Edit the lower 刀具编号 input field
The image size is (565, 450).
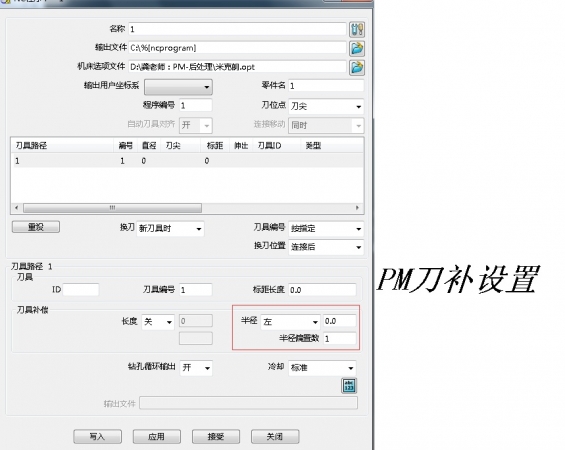click(196, 290)
